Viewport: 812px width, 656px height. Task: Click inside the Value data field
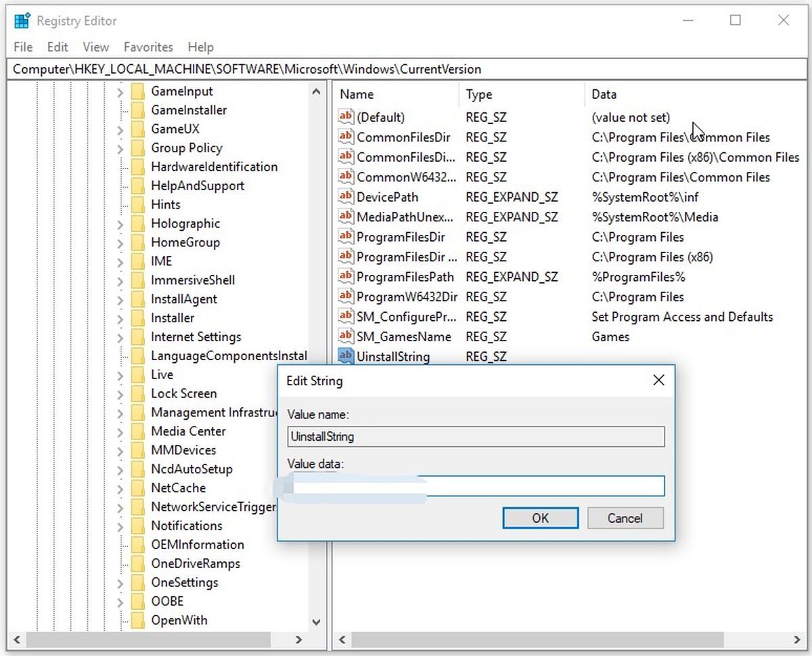point(476,486)
